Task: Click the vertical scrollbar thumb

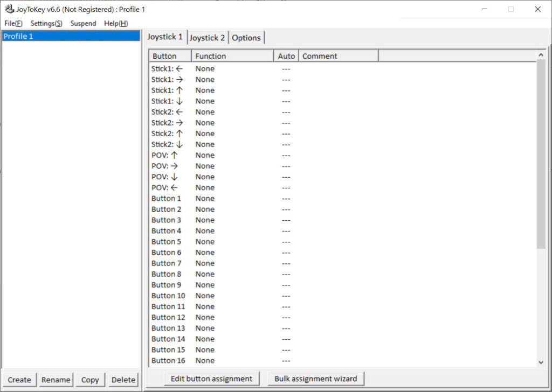Action: pyautogui.click(x=541, y=154)
